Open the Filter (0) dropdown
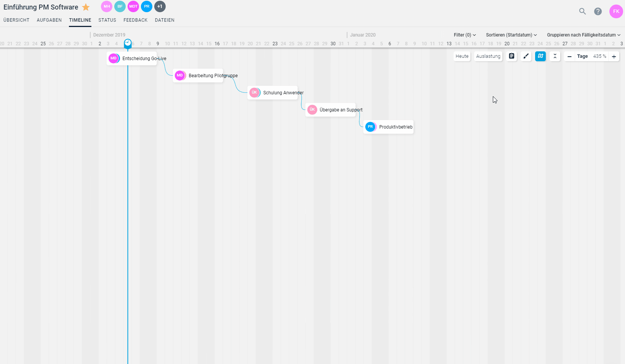This screenshot has width=625, height=364. (465, 35)
